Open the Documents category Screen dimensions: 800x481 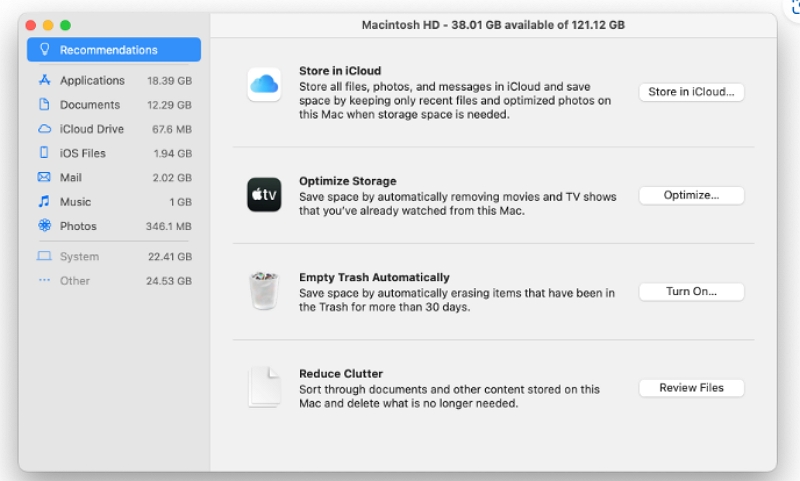(115, 105)
